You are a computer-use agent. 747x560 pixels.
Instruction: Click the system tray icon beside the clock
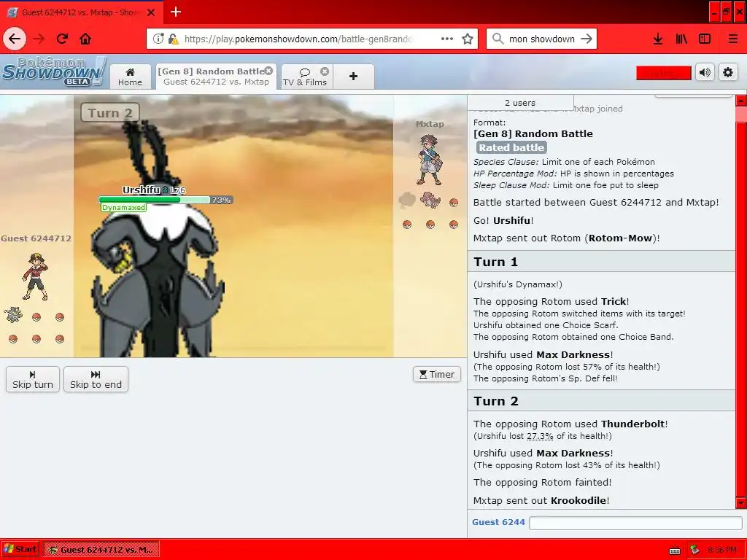[694, 550]
